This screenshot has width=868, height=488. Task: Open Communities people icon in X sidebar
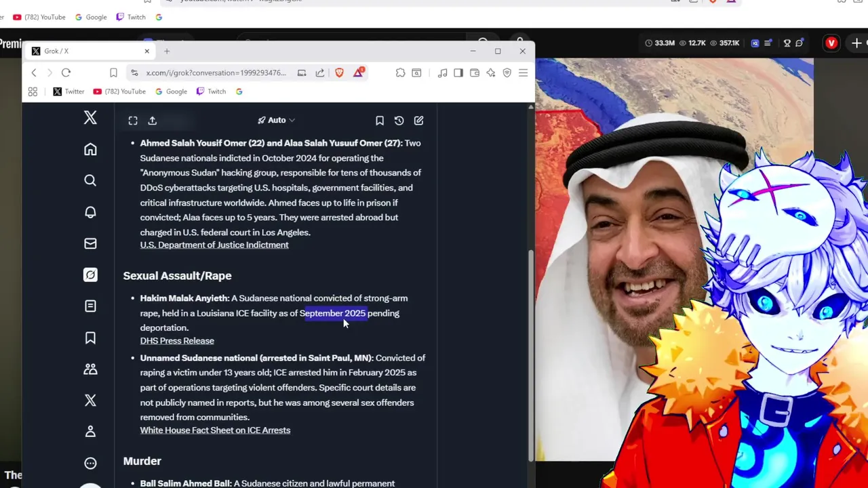click(x=90, y=369)
